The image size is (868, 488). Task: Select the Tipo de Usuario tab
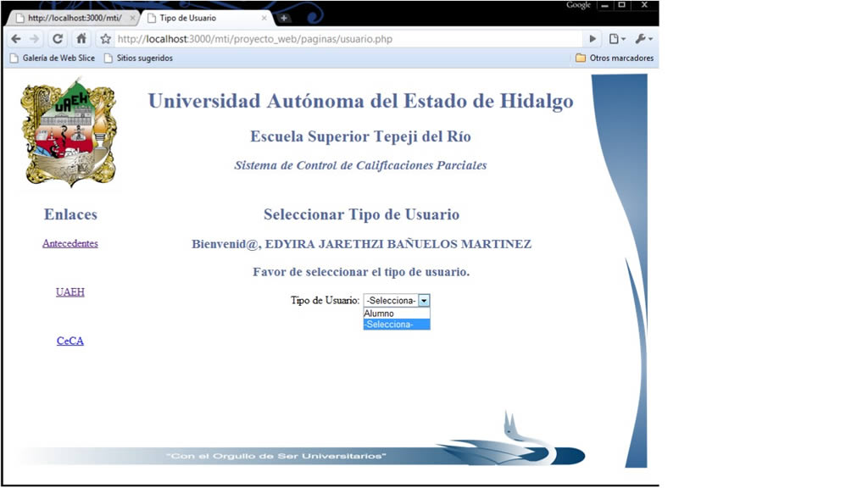tap(207, 19)
